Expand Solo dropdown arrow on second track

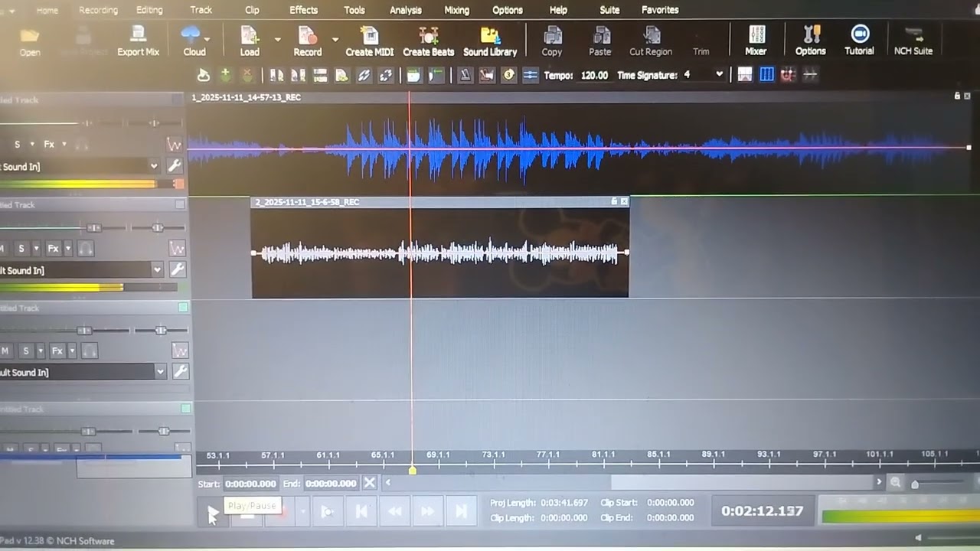[x=35, y=248]
